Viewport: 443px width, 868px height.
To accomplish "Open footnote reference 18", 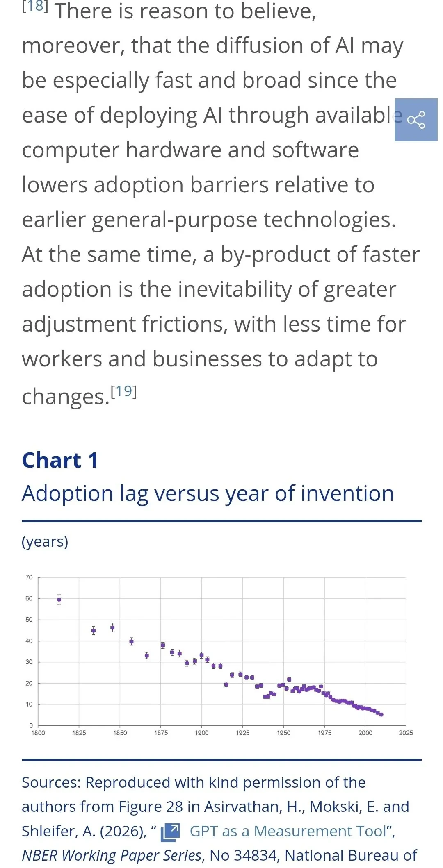I will (x=35, y=7).
